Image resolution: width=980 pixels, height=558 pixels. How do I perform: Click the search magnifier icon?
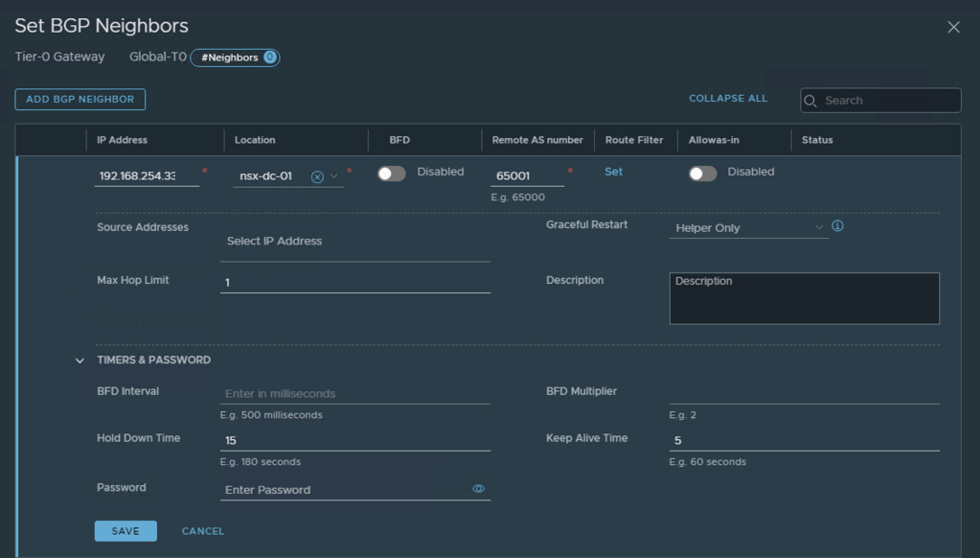tap(811, 101)
